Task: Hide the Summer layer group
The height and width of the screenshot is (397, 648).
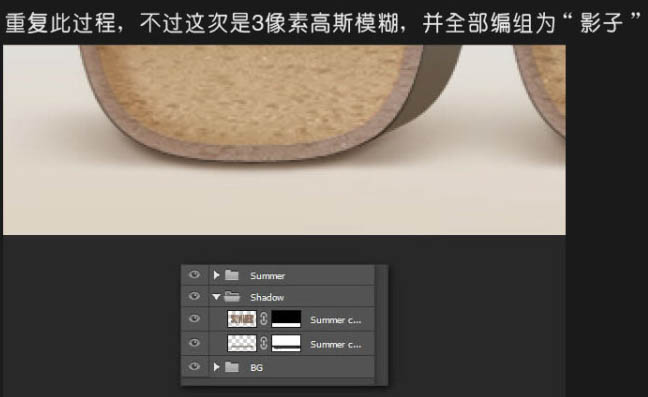Action: pyautogui.click(x=194, y=275)
